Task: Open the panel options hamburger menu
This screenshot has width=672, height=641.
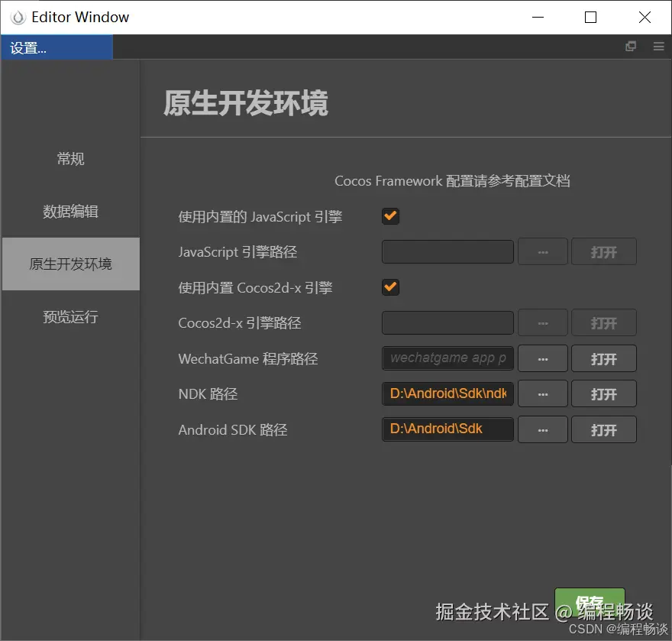Action: [658, 46]
